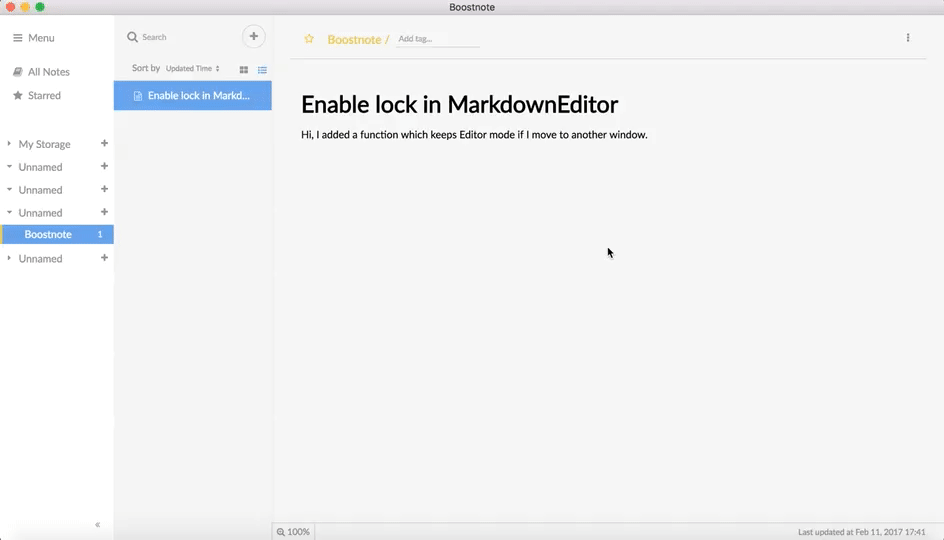944x540 pixels.
Task: Click the search magnifier icon
Action: (x=132, y=37)
